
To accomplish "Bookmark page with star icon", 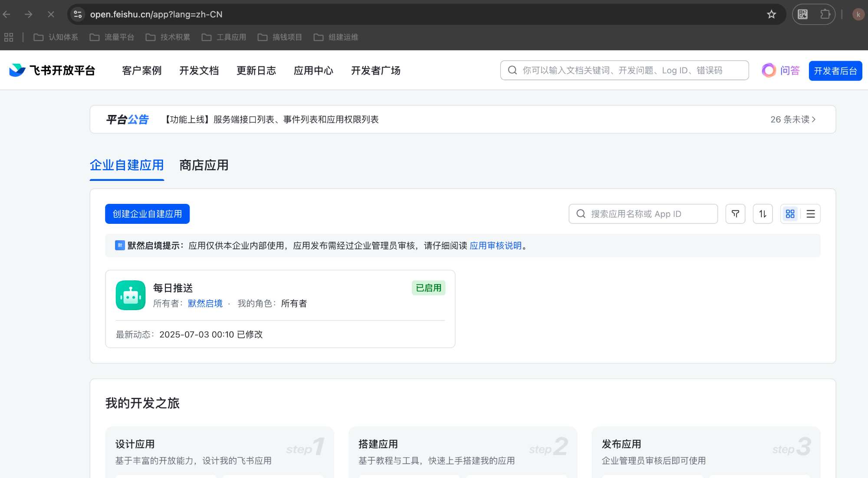I will point(771,14).
